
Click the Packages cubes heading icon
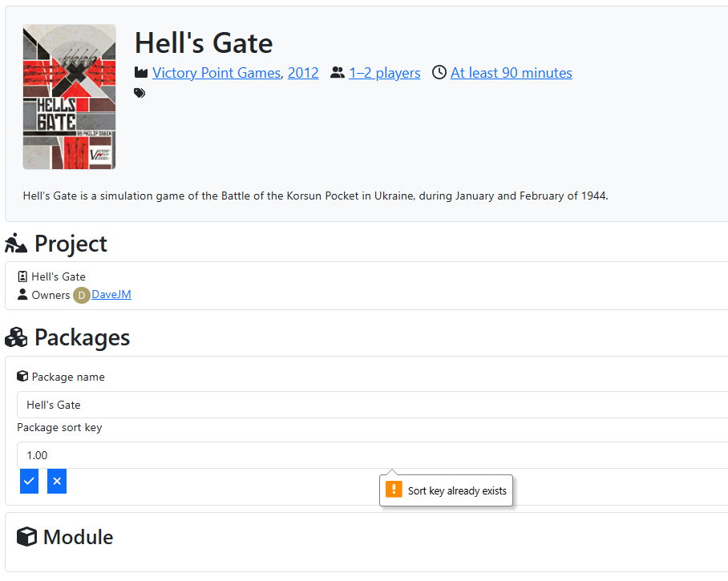[16, 338]
